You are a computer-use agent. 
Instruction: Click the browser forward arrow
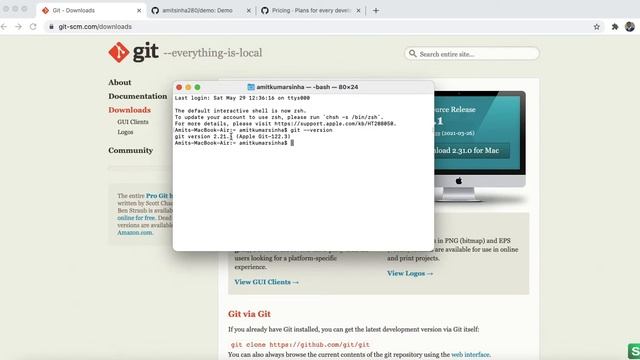[x=18, y=27]
